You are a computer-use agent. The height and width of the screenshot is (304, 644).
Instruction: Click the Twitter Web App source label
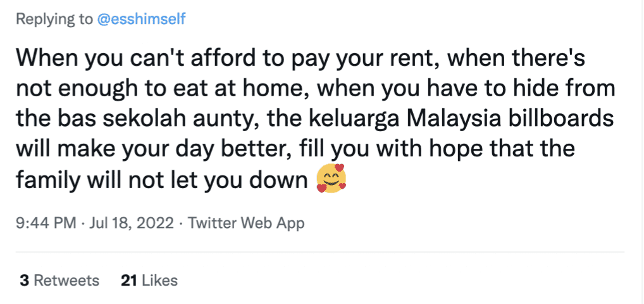(x=246, y=223)
